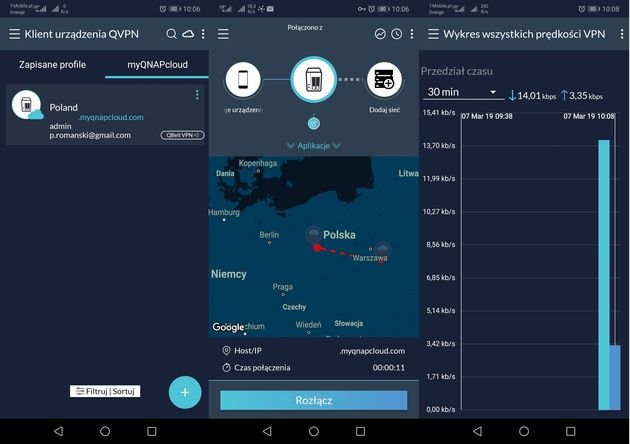Tap Android Back button under speed chart screen

477,431
